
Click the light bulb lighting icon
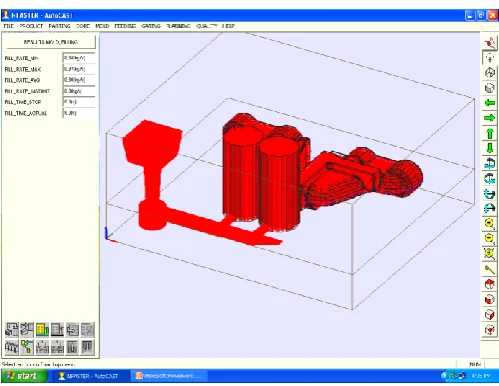coord(490,58)
